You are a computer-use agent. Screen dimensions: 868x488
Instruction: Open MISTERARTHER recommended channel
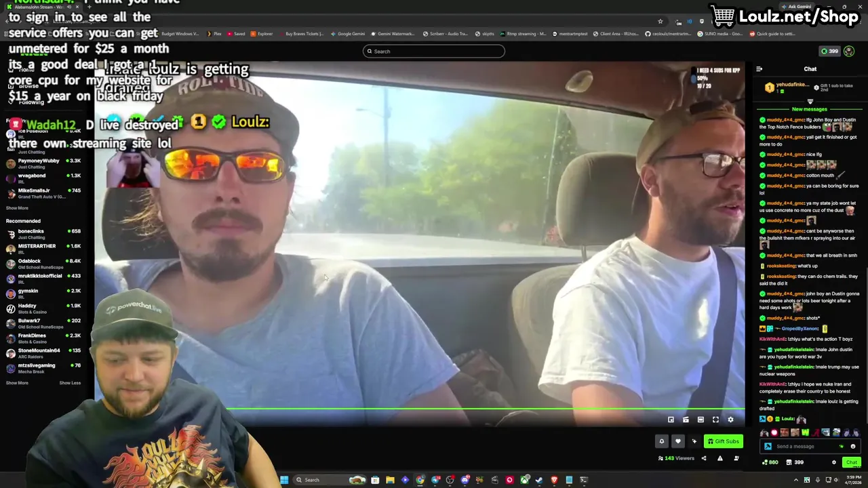(x=43, y=249)
